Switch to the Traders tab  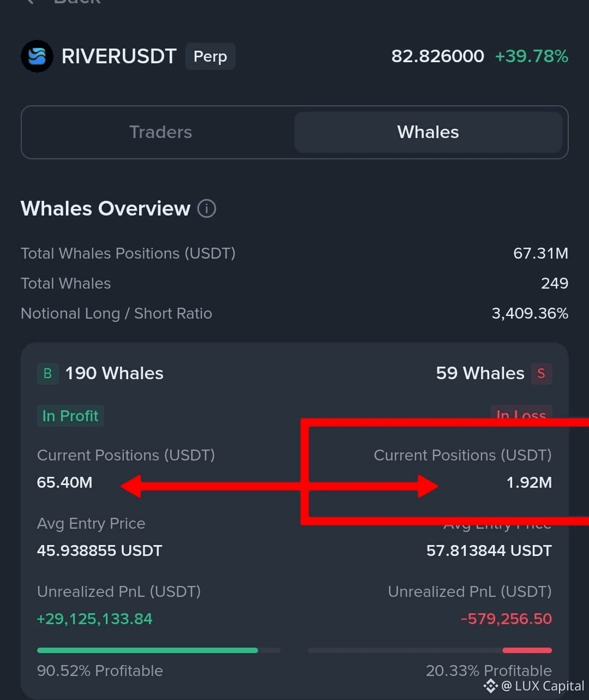[160, 132]
